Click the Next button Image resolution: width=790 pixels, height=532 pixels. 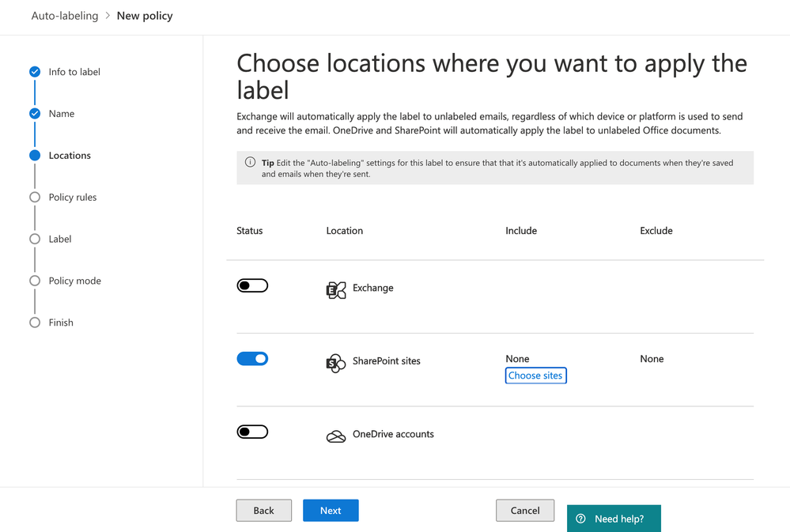pyautogui.click(x=331, y=511)
